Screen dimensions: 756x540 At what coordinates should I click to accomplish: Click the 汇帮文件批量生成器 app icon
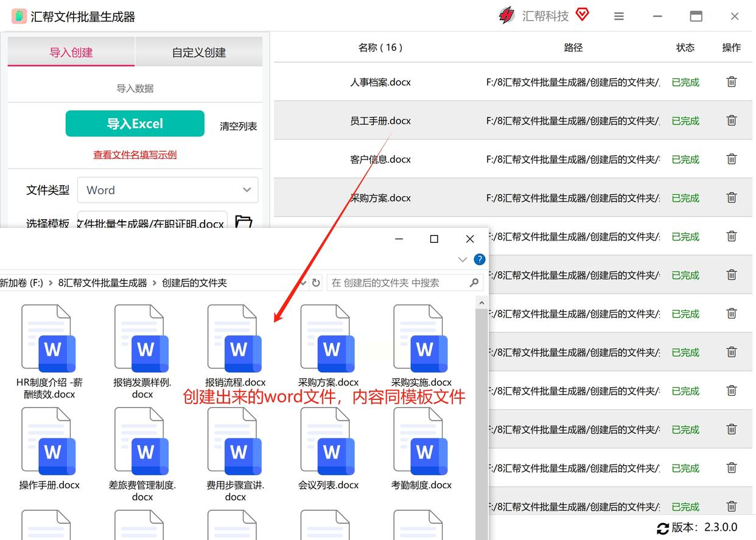[x=19, y=16]
